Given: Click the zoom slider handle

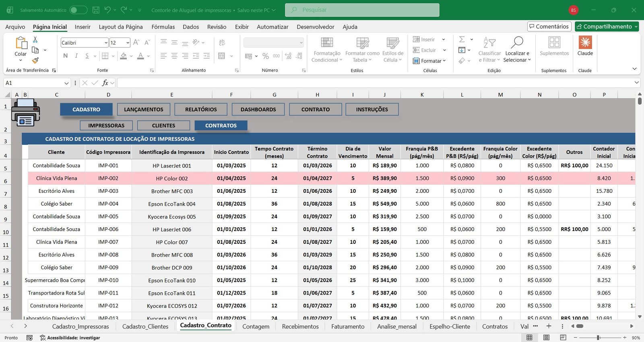Looking at the screenshot, I should pyautogui.click(x=599, y=338).
